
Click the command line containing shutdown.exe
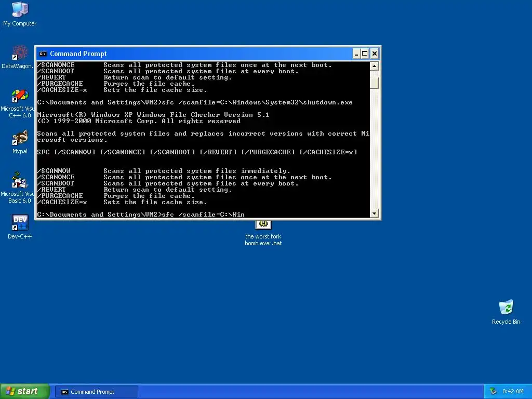point(195,102)
